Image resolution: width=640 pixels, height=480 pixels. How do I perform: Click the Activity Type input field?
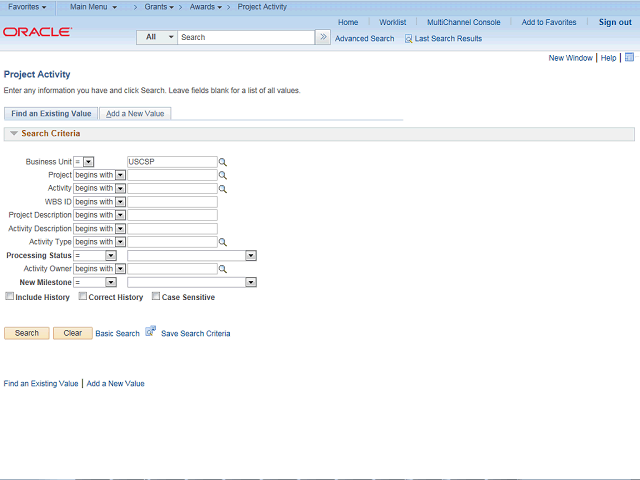click(172, 242)
